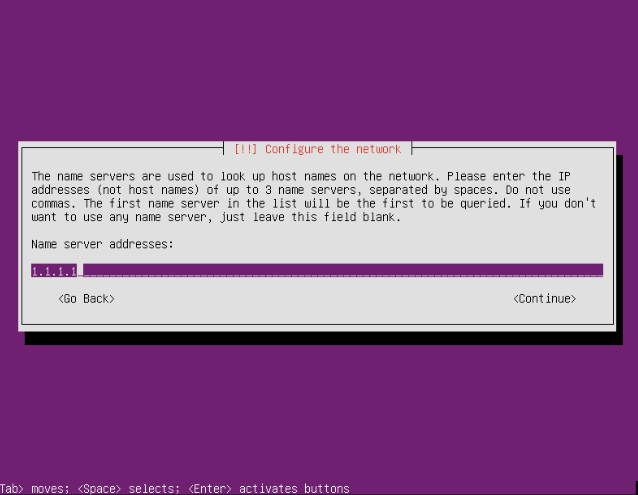
Task: Click the key hints bar at bottom
Action: [x=175, y=488]
